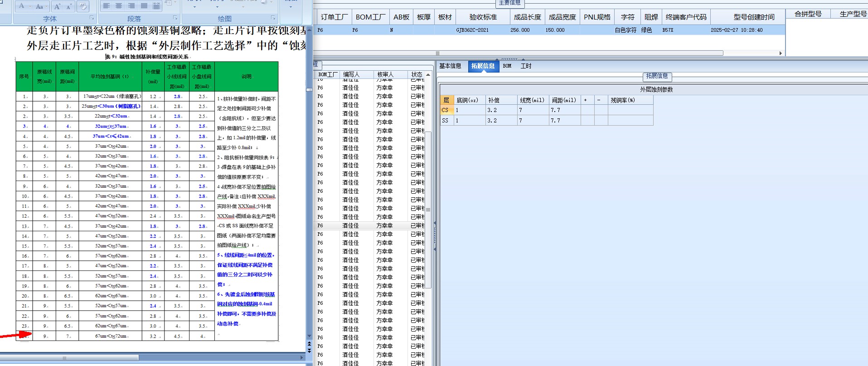868x366 pixels.
Task: Click the 合拼型号 column header
Action: tap(808, 14)
